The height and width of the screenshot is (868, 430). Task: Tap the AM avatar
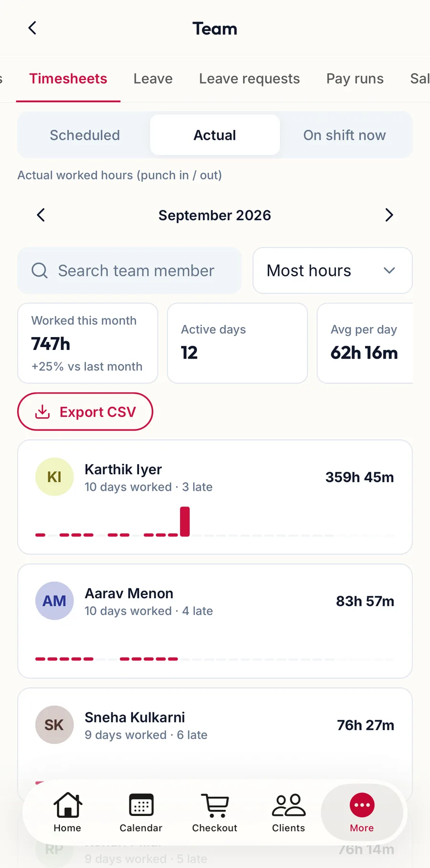[x=54, y=601]
